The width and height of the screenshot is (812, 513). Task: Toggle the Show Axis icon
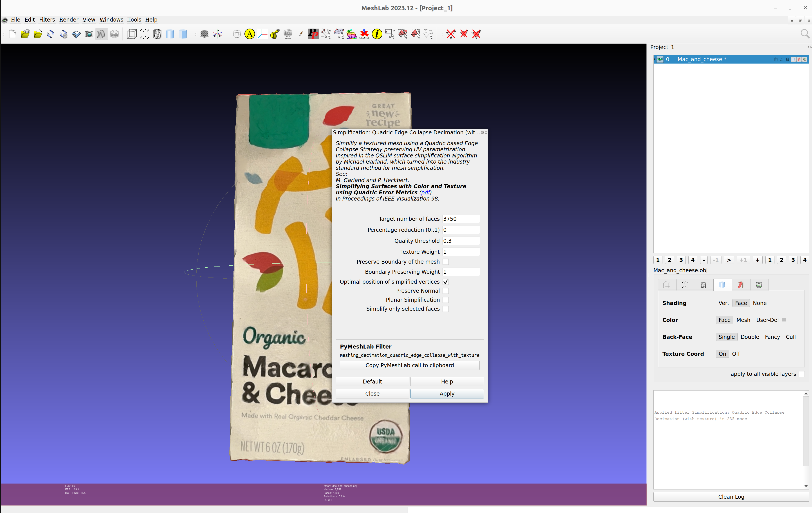(217, 34)
